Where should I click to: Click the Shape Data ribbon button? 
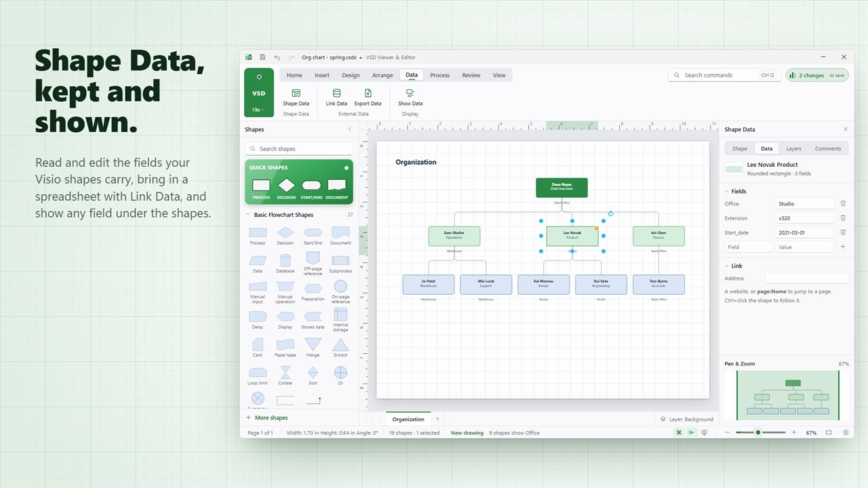click(296, 98)
